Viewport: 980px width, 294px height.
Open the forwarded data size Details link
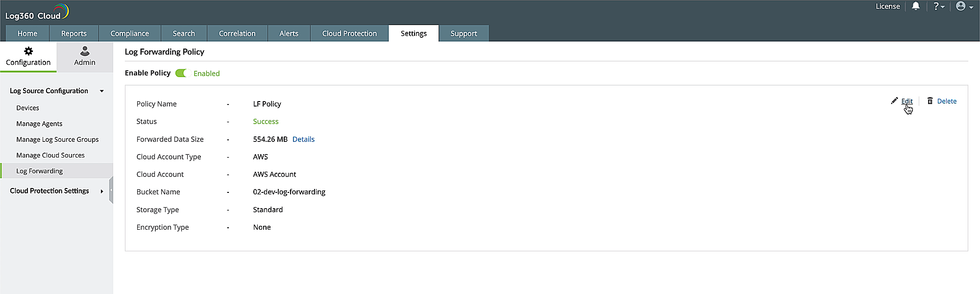tap(303, 139)
